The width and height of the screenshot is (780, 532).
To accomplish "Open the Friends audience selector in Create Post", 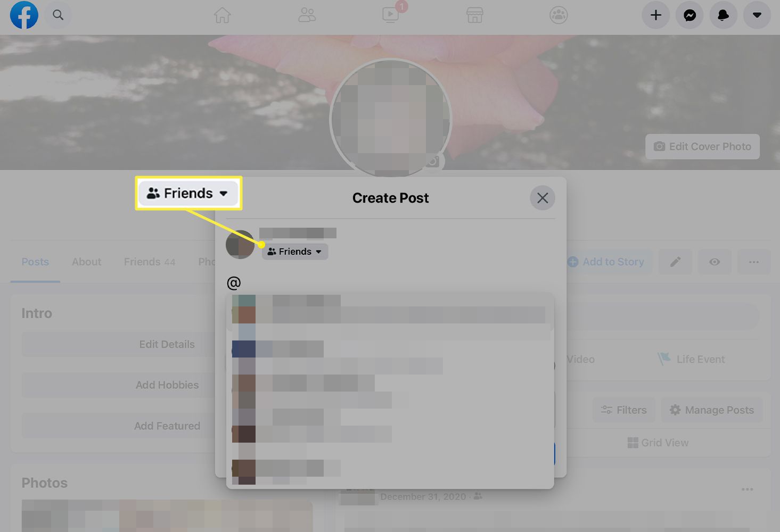I will pos(295,252).
